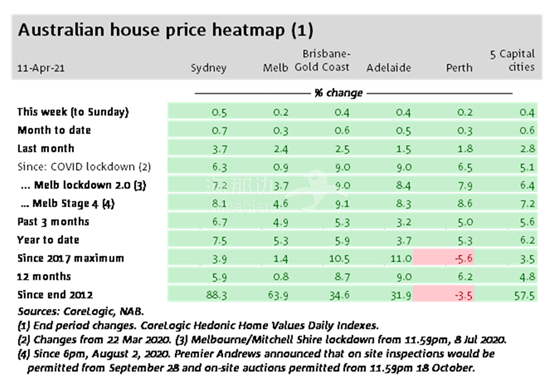Click the Australian house price heatmap title
This screenshot has width=554, height=387.
pos(166,30)
